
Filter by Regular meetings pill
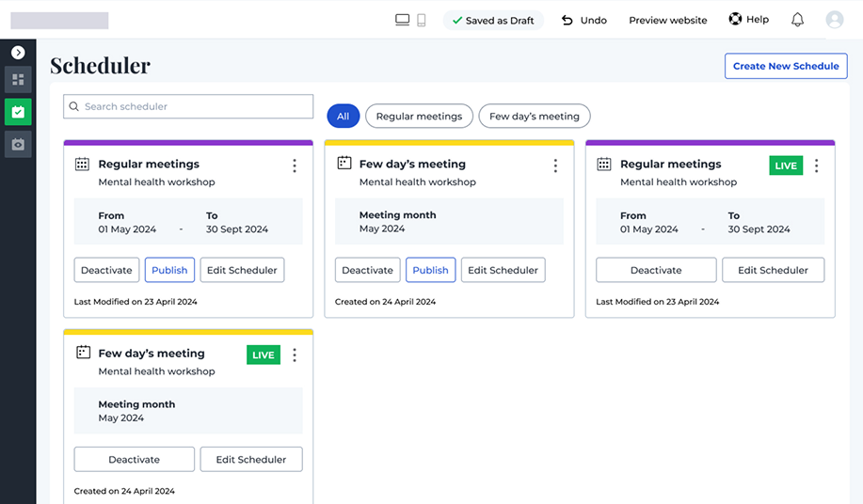click(419, 116)
